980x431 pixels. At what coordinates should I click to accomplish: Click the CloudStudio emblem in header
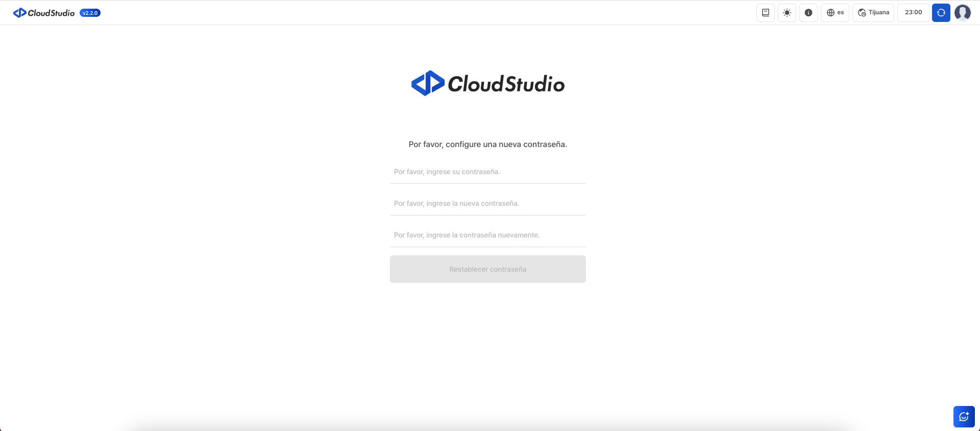(x=19, y=13)
